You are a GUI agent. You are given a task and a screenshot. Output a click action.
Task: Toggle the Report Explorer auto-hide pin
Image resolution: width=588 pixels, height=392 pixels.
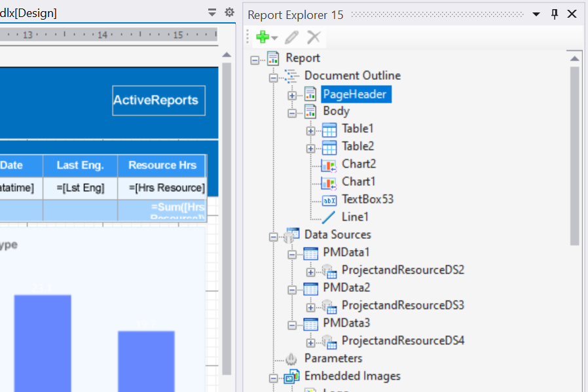(x=554, y=14)
